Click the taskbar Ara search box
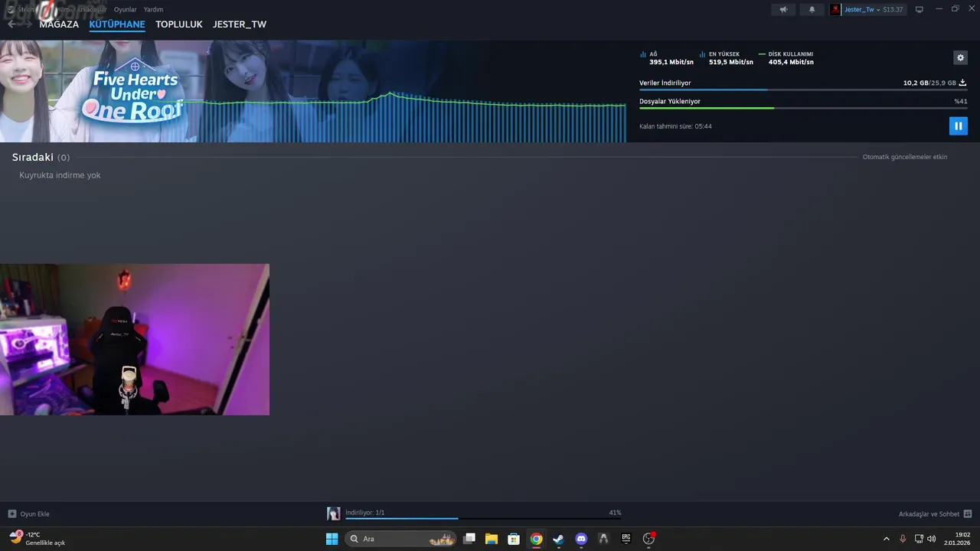The image size is (980, 551). point(400,539)
